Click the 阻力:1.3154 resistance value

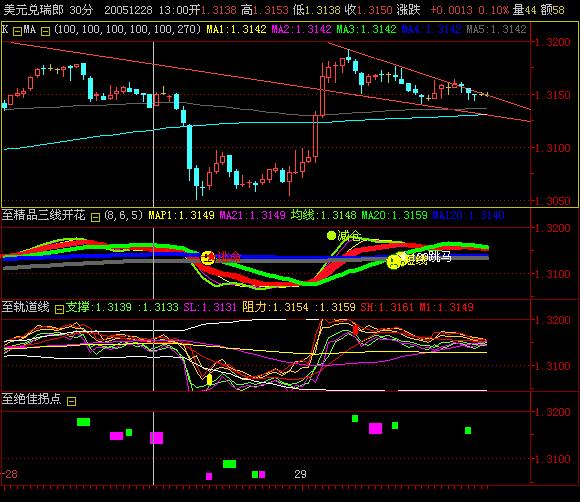tap(275, 307)
